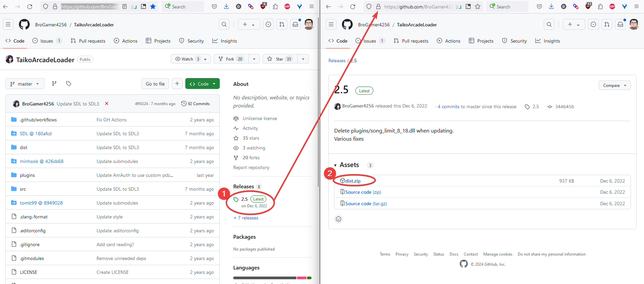This screenshot has width=644, height=284.
Task: Click the right browser Search box
Action: tap(508, 6)
